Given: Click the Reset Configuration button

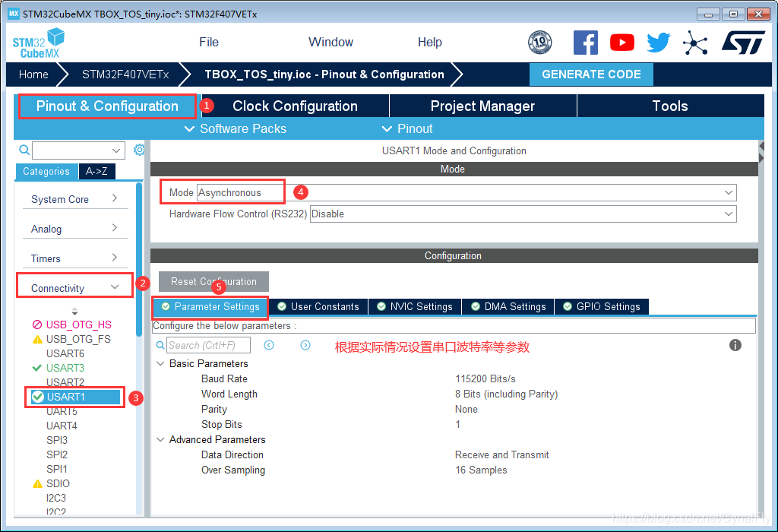Looking at the screenshot, I should (213, 281).
